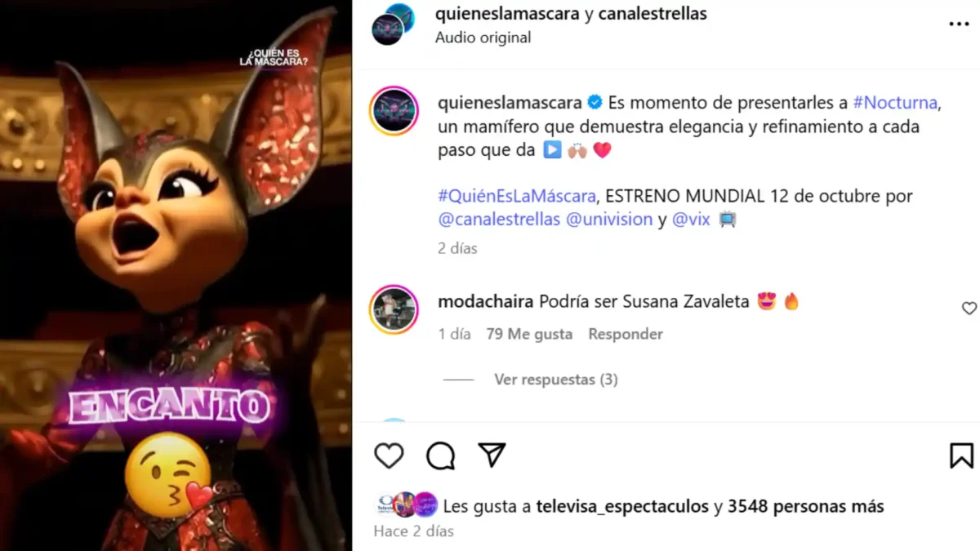
Task: Click canalestrellas in the post header
Action: point(653,14)
